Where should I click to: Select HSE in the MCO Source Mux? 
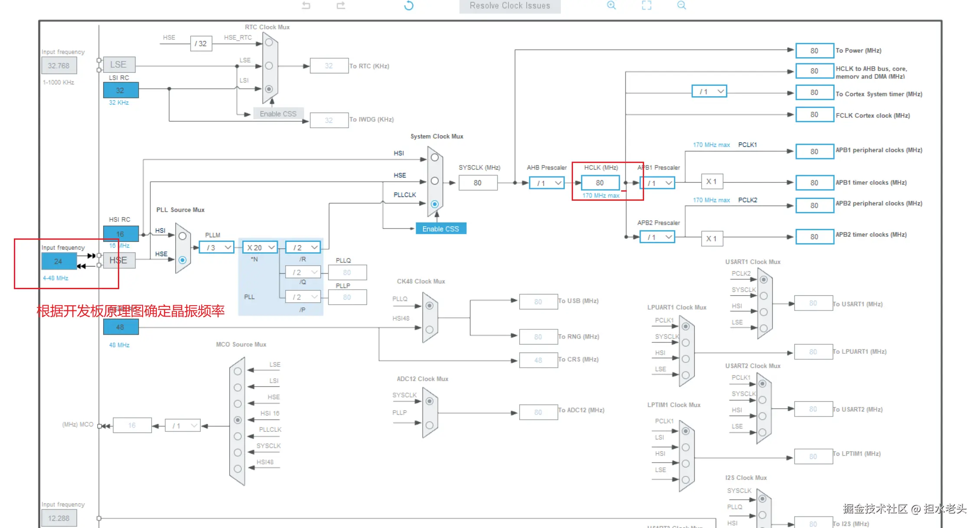click(238, 404)
